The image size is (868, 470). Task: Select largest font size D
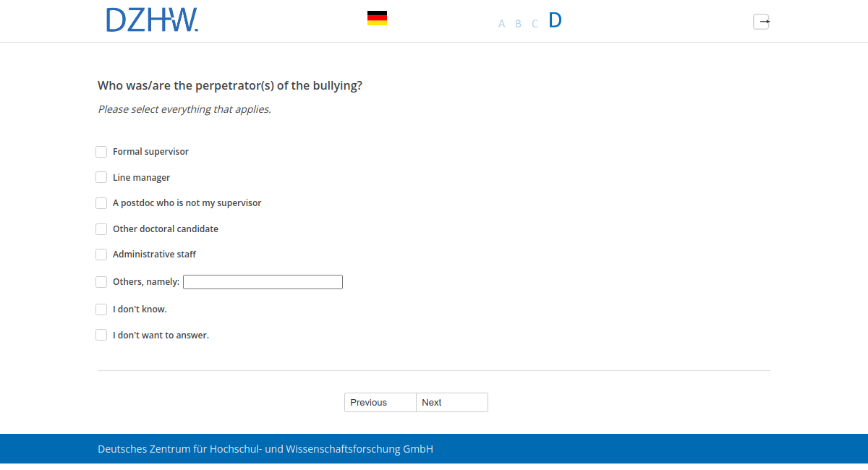coord(555,20)
